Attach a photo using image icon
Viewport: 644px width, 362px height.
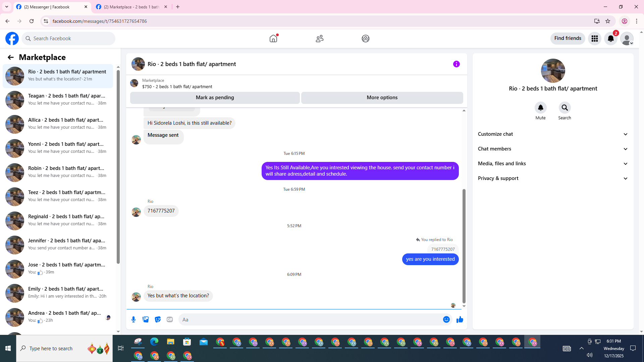(x=146, y=319)
